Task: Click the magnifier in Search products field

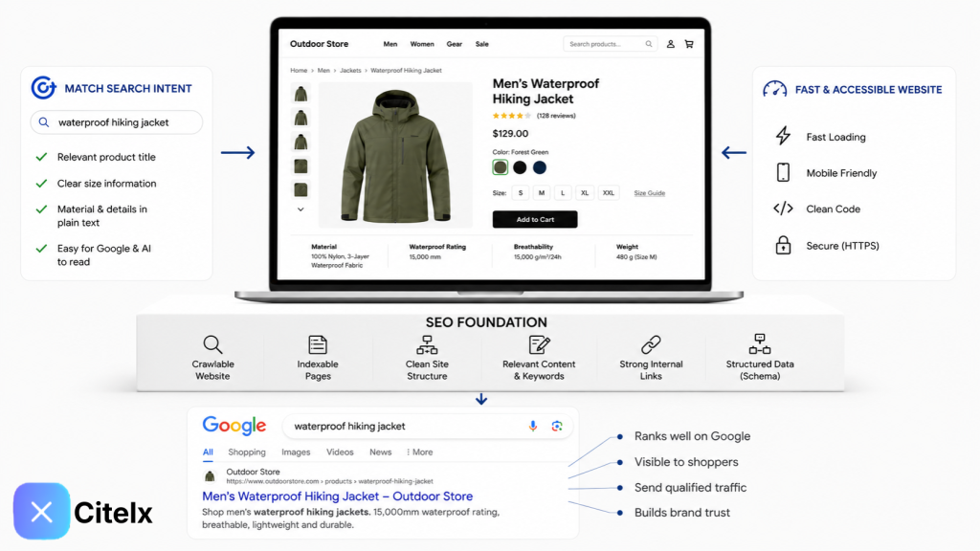Action: click(x=649, y=44)
